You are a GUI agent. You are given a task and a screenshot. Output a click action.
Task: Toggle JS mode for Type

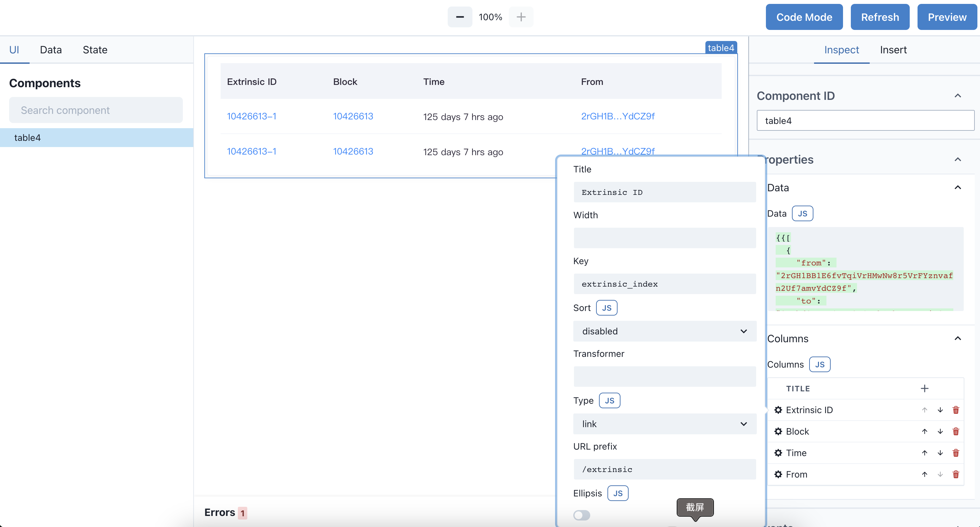[x=609, y=400]
